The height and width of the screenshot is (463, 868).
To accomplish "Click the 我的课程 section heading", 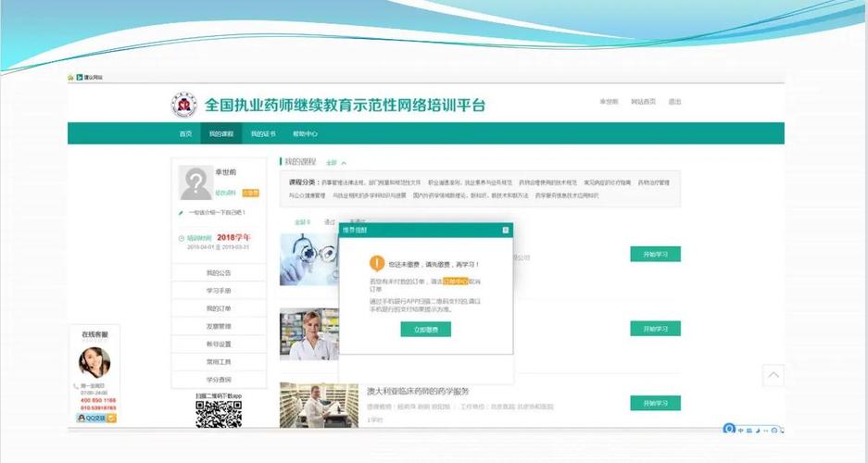I will (300, 162).
